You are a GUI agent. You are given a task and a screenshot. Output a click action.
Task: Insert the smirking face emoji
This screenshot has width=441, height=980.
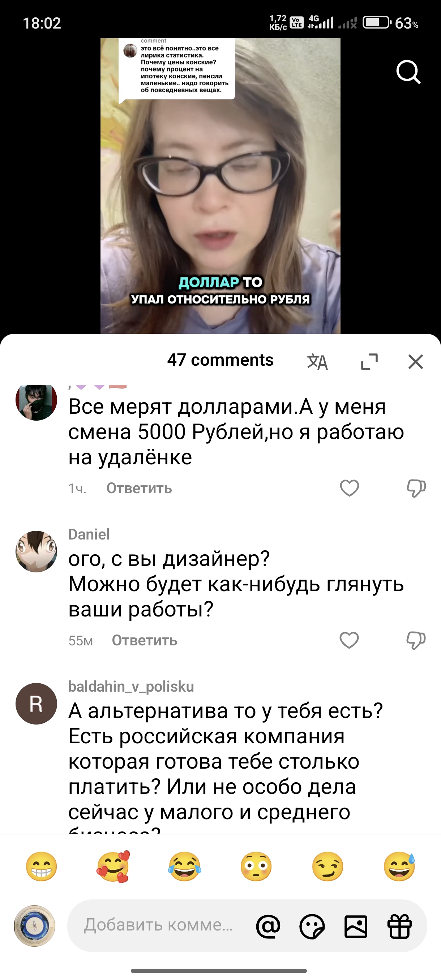point(327,867)
